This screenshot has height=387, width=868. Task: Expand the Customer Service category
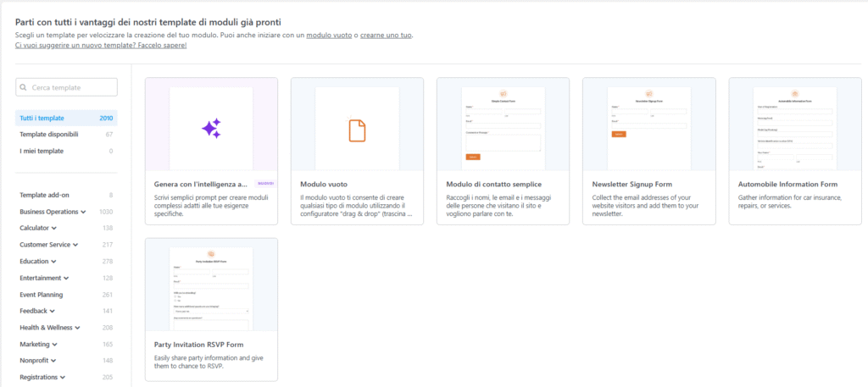coord(75,246)
